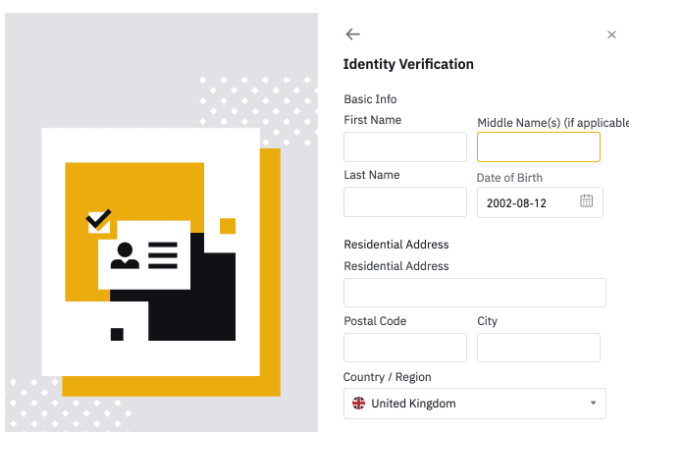Go back using the left arrow
694x451 pixels.
pyautogui.click(x=352, y=34)
